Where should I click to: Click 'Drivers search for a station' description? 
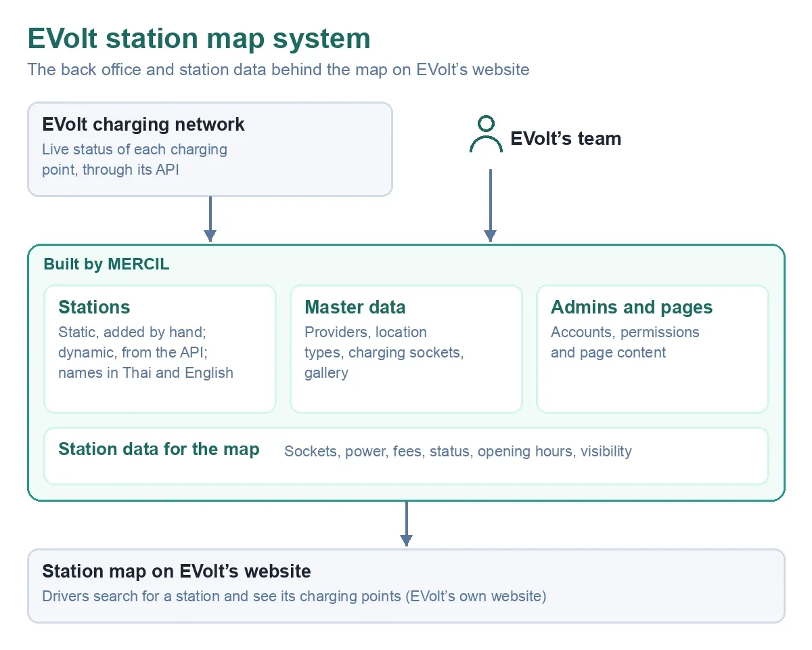click(294, 597)
